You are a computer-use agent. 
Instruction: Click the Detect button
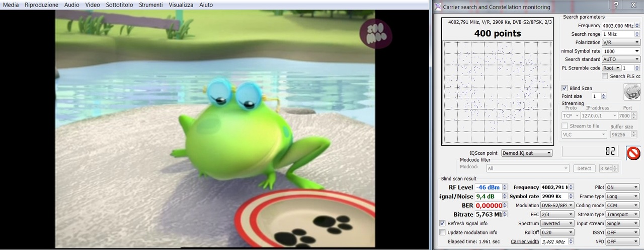click(x=584, y=168)
